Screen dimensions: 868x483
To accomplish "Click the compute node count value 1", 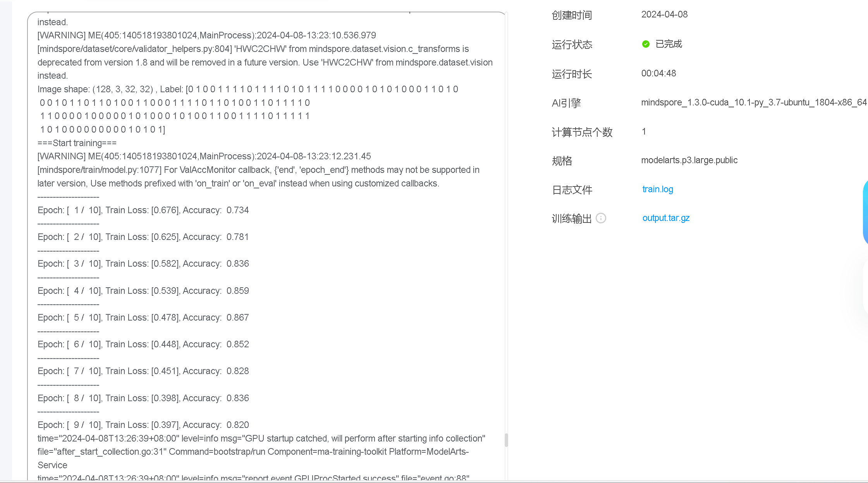I will tap(644, 131).
